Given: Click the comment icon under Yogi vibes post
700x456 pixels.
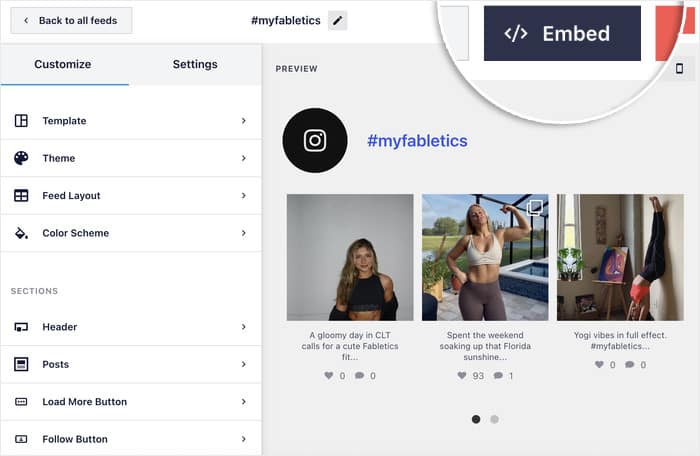Looking at the screenshot, I should [x=629, y=364].
